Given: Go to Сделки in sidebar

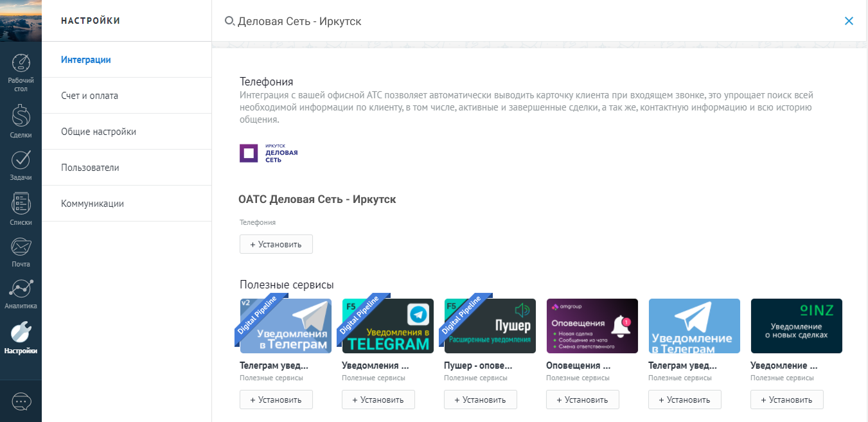Looking at the screenshot, I should 21,116.
